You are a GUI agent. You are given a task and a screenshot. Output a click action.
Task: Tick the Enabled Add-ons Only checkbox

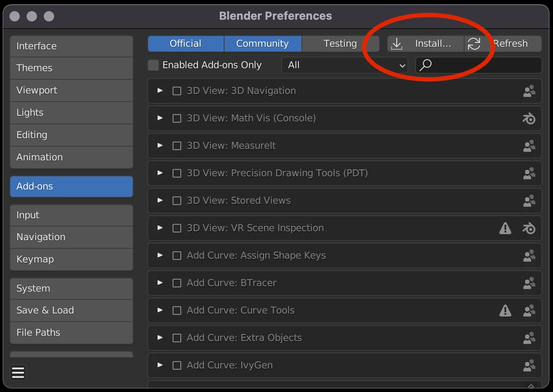point(153,65)
